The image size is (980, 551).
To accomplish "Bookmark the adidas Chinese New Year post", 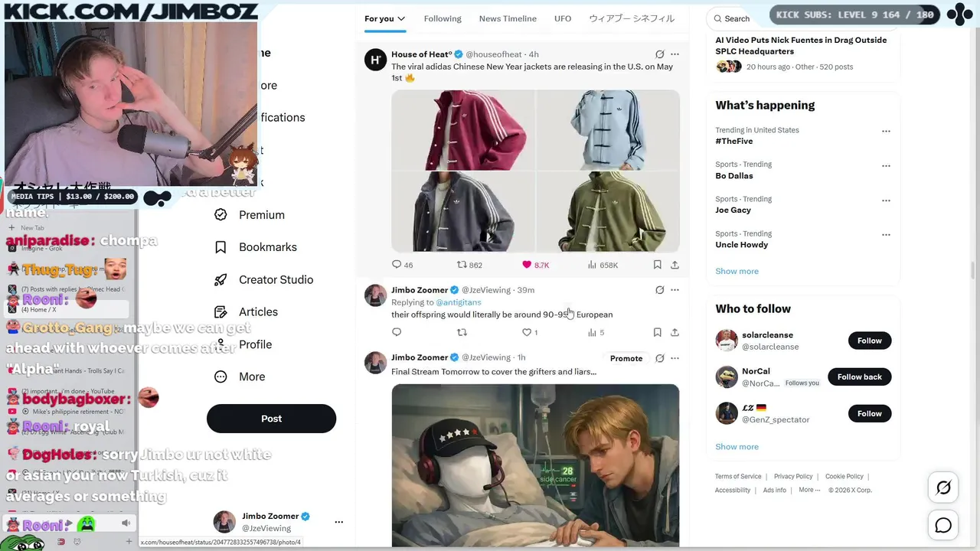I will tap(657, 265).
